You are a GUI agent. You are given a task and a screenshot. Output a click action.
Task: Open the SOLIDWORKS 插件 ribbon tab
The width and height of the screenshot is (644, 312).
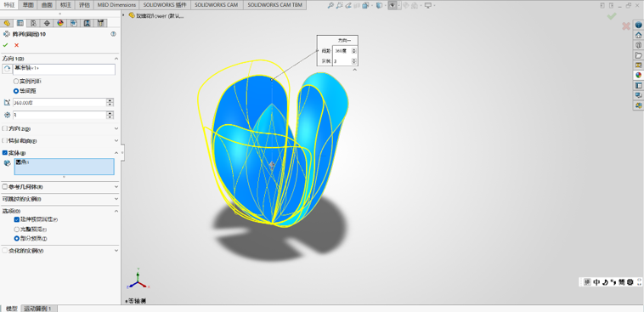tap(165, 5)
